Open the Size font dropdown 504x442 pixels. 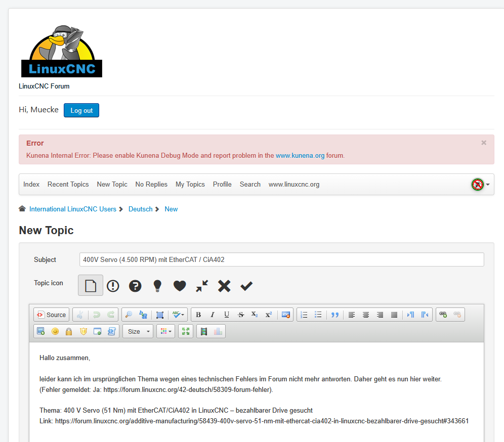point(138,331)
